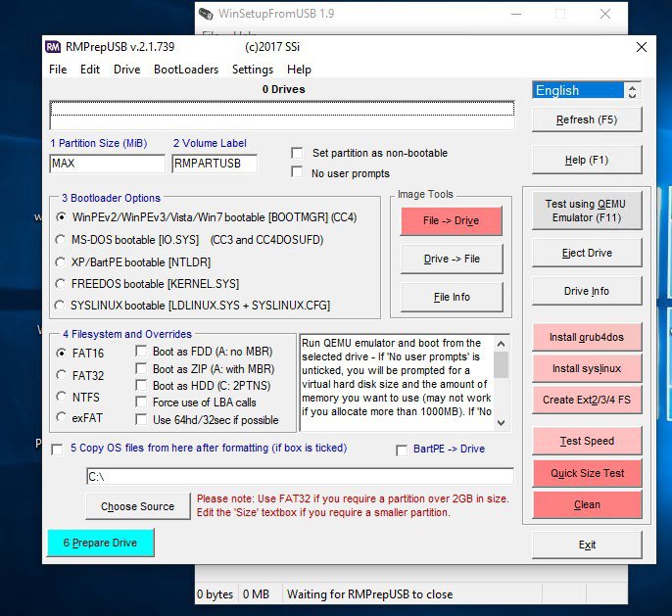
Task: Click the language selector spinner arrows
Action: click(632, 90)
